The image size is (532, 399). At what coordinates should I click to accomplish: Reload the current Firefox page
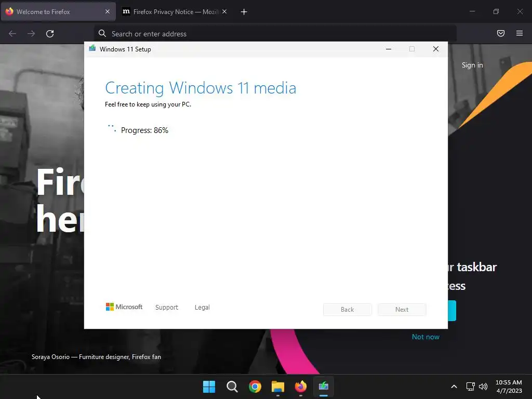point(50,34)
